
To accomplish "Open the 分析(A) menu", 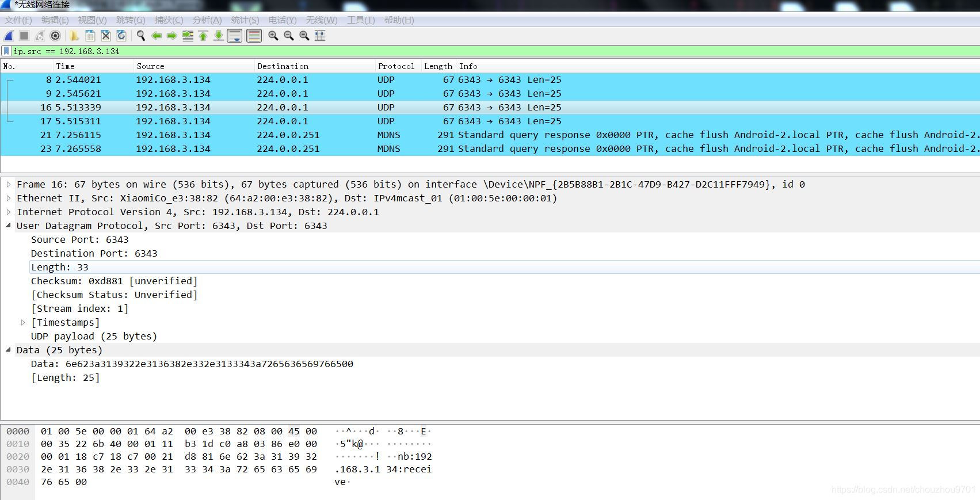I will pos(207,20).
